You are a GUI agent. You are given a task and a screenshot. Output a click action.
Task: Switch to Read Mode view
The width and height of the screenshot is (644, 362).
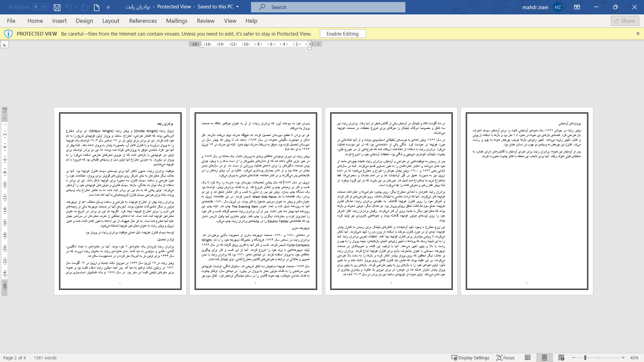(528, 358)
